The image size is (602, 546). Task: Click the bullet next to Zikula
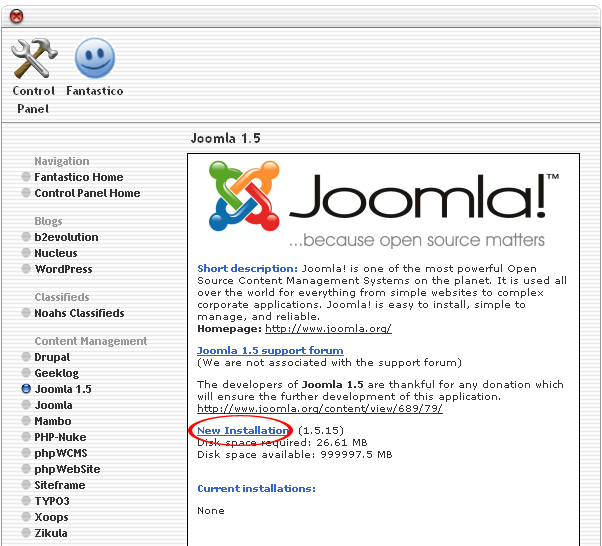[26, 533]
